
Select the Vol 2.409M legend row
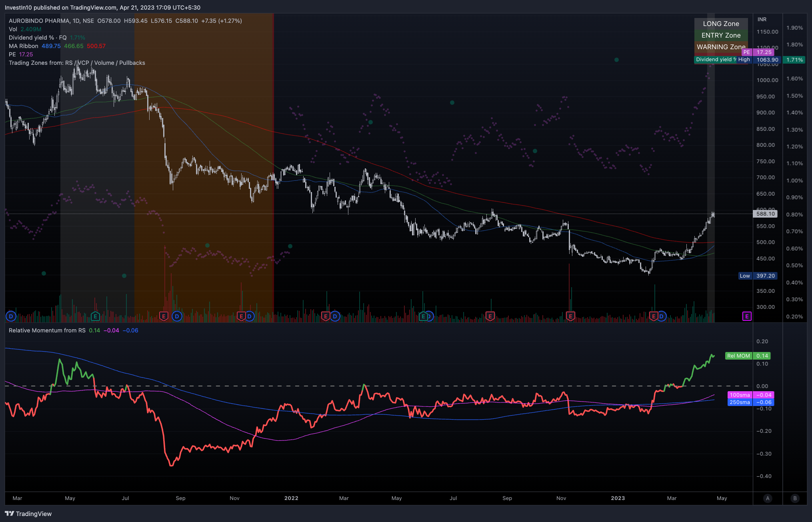tap(25, 29)
